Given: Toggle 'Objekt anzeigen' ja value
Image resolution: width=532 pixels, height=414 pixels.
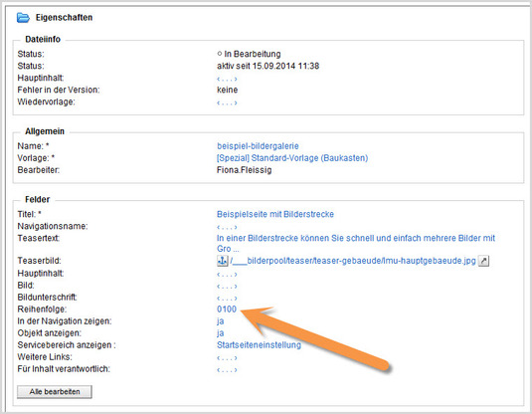Looking at the screenshot, I should [220, 333].
